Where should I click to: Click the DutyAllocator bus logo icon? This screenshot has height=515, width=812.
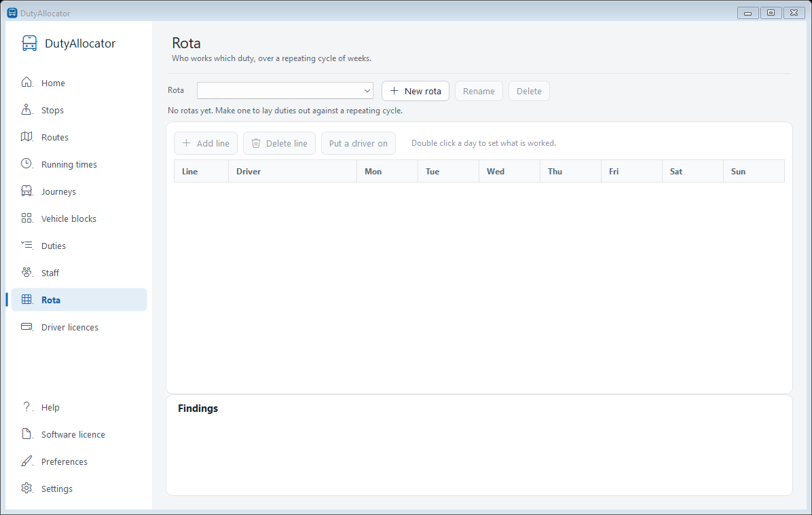click(29, 43)
